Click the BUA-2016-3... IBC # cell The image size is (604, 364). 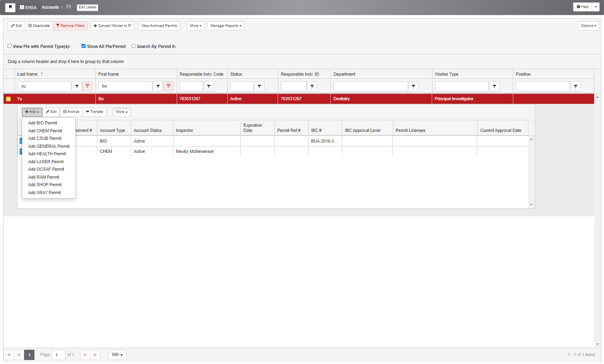(x=325, y=141)
